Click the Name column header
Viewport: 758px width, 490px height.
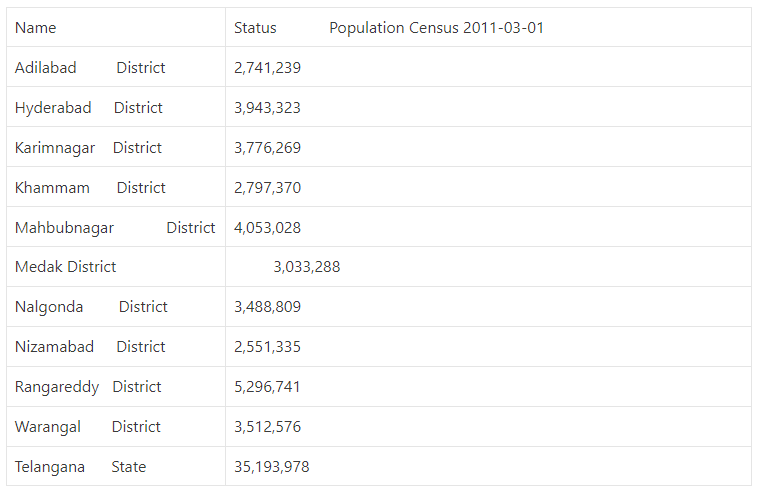36,28
